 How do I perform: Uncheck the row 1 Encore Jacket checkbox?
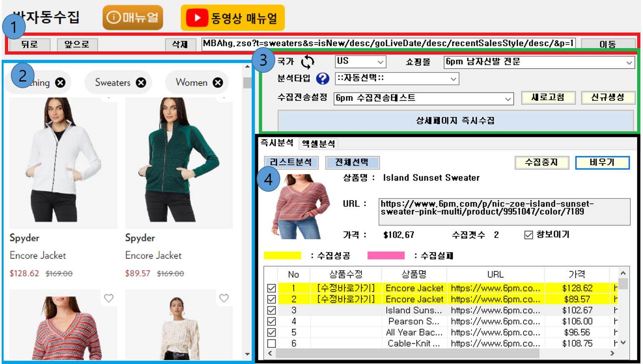click(272, 288)
